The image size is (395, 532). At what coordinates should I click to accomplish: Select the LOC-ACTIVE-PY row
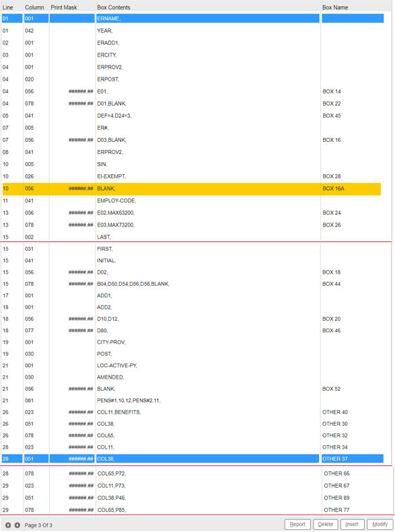pos(192,365)
